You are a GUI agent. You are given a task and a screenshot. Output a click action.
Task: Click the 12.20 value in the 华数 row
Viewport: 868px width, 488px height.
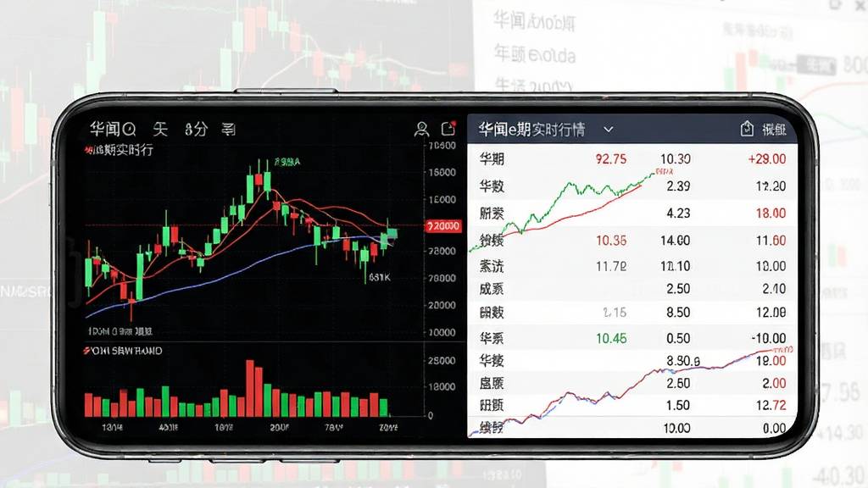click(x=771, y=186)
